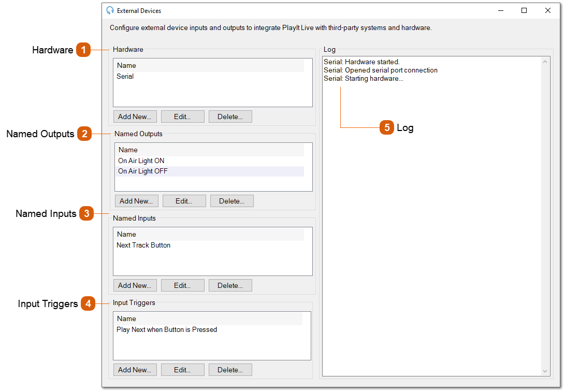This screenshot has height=392, width=565.
Task: Edit the selected named input
Action: [x=182, y=285]
